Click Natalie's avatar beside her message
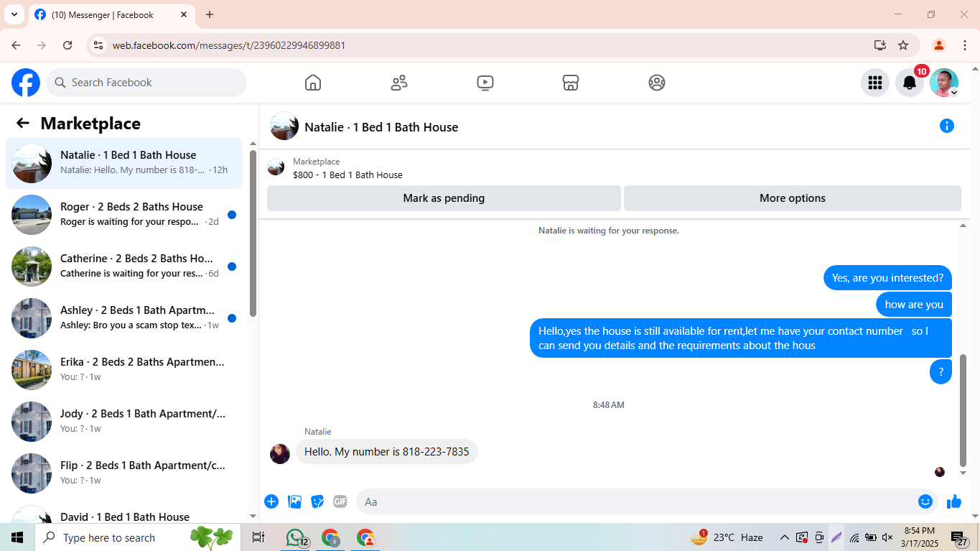 coord(280,454)
